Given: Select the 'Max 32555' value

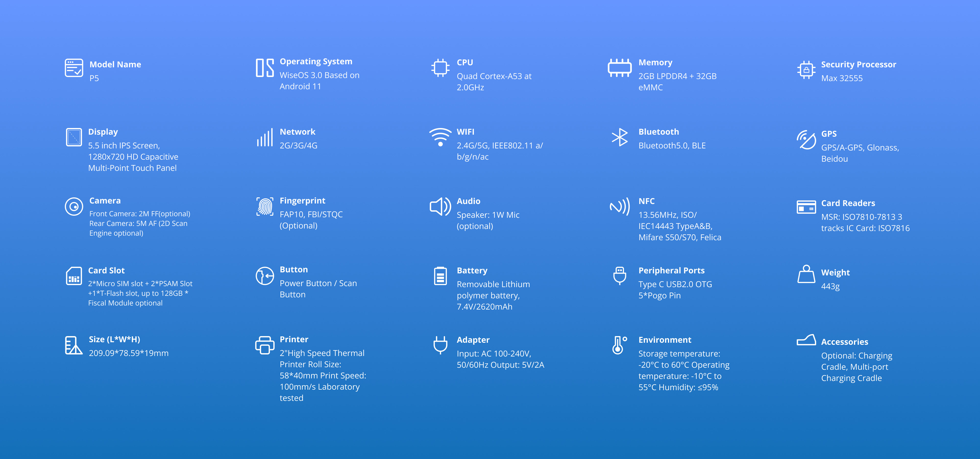Looking at the screenshot, I should click(841, 78).
